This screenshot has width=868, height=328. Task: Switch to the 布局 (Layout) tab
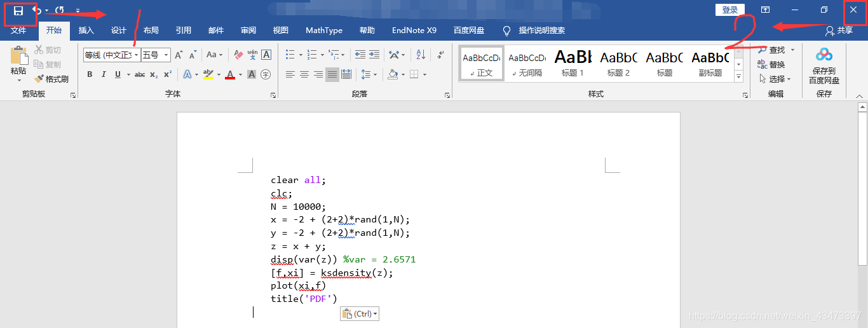pos(151,31)
